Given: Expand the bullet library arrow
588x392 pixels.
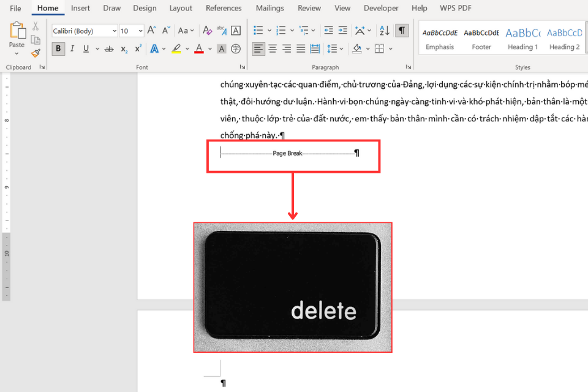Looking at the screenshot, I should (x=269, y=31).
